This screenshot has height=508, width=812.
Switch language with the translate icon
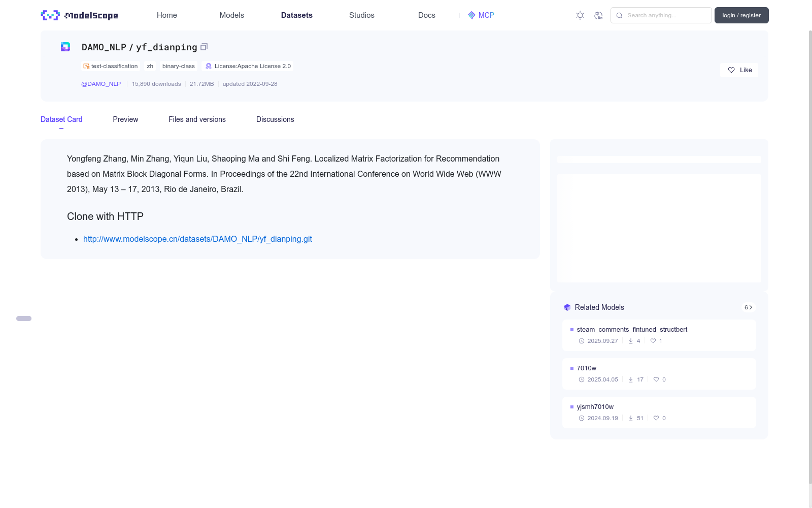click(598, 15)
